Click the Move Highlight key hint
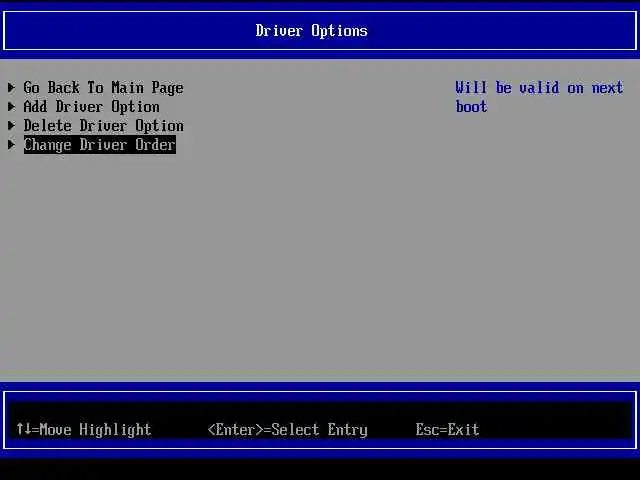 pyautogui.click(x=84, y=429)
